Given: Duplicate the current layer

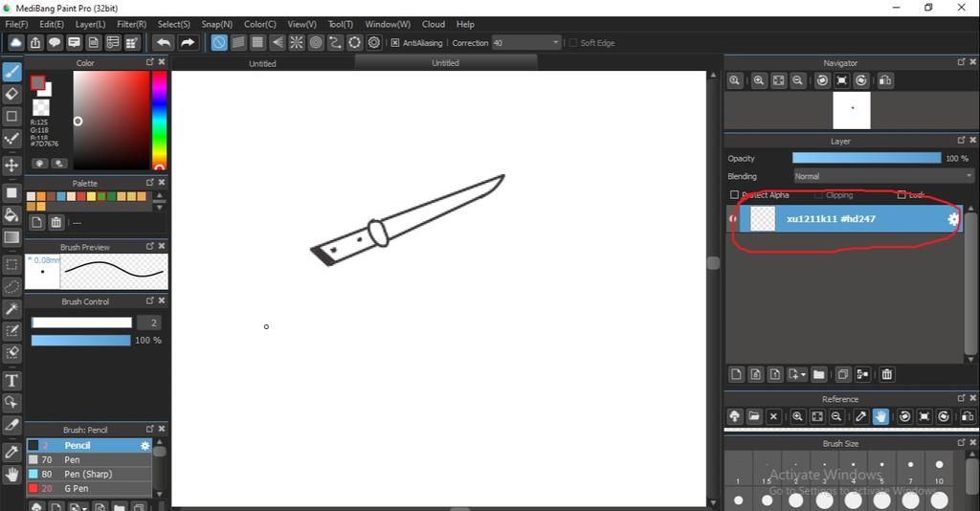Looking at the screenshot, I should 842,374.
